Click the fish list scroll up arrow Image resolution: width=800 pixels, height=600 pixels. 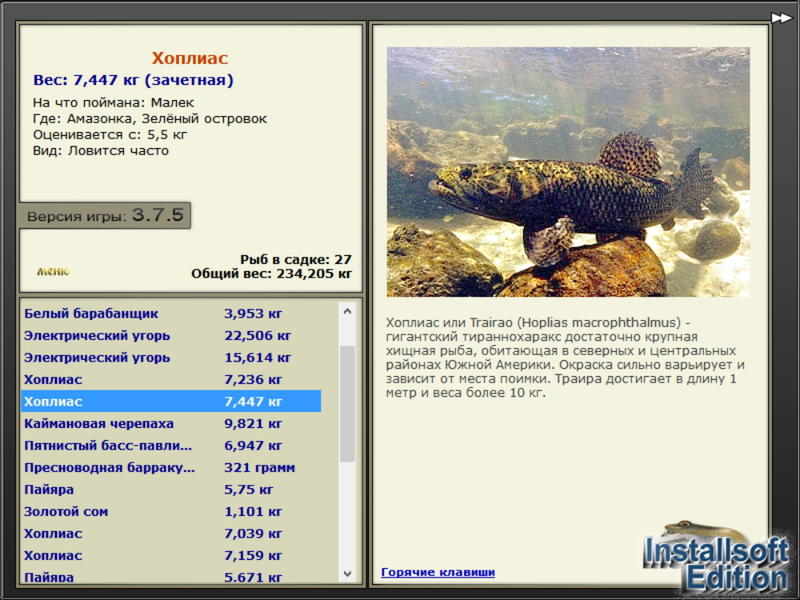[x=347, y=311]
